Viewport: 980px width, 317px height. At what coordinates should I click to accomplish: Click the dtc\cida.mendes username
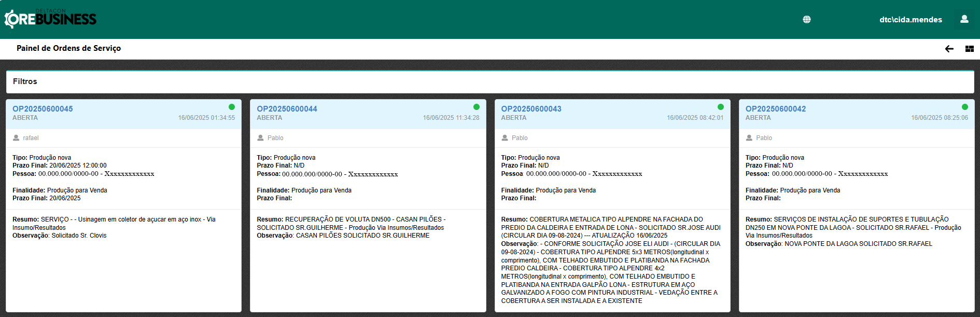pos(911,20)
